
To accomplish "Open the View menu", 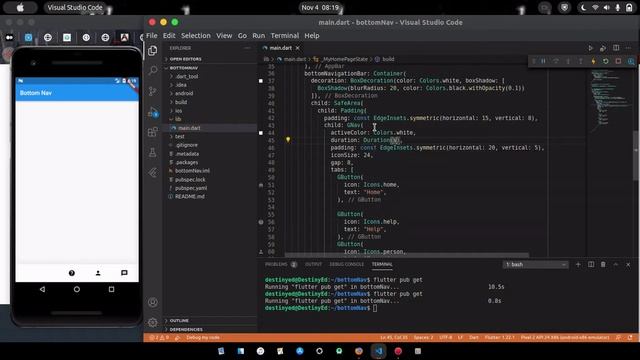I will click(224, 36).
